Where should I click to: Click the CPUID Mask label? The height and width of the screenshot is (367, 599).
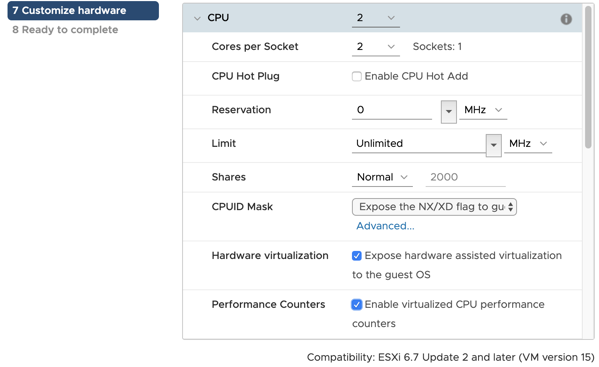242,207
